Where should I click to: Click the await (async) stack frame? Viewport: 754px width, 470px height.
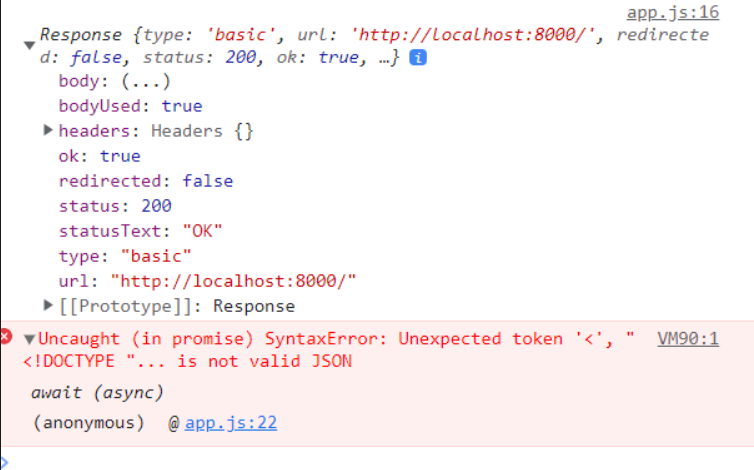coord(97,393)
